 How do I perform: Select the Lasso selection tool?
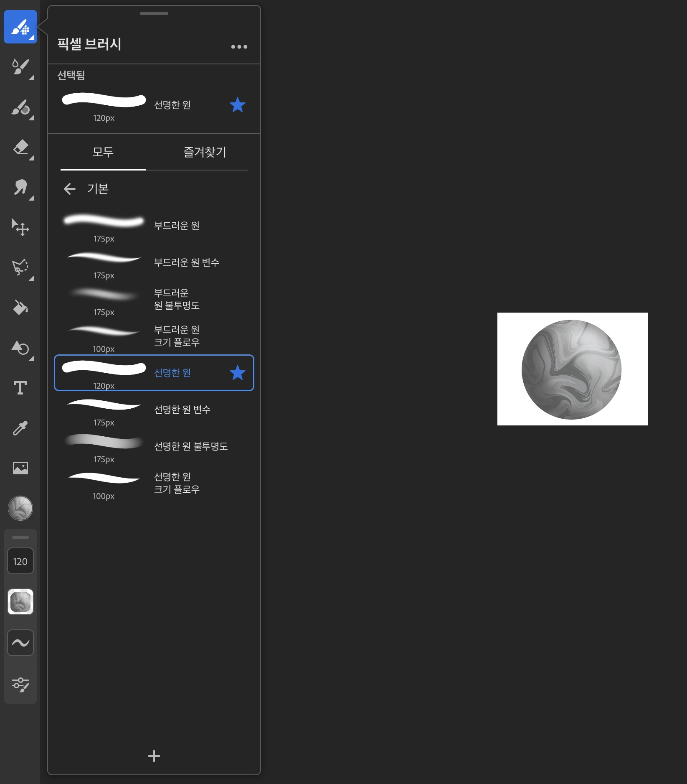(x=20, y=267)
